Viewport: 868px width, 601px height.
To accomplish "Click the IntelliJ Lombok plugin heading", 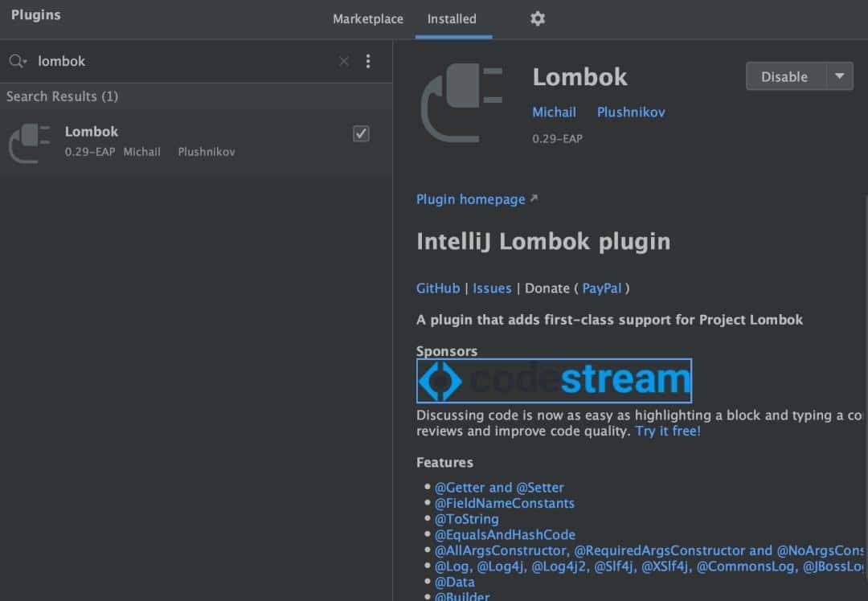I will 543,242.
